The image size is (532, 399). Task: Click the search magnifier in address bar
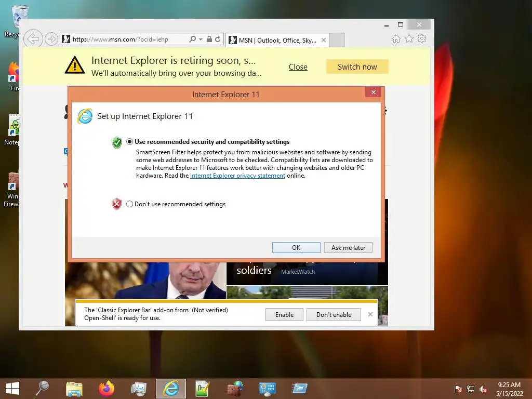pos(192,39)
